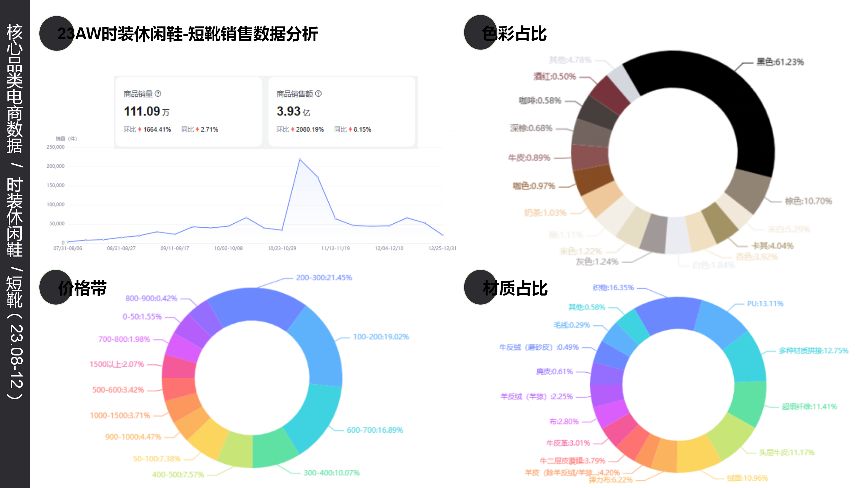The image size is (868, 488).
Task: Click the 超细纤维:11.41% label
Action: 810,407
